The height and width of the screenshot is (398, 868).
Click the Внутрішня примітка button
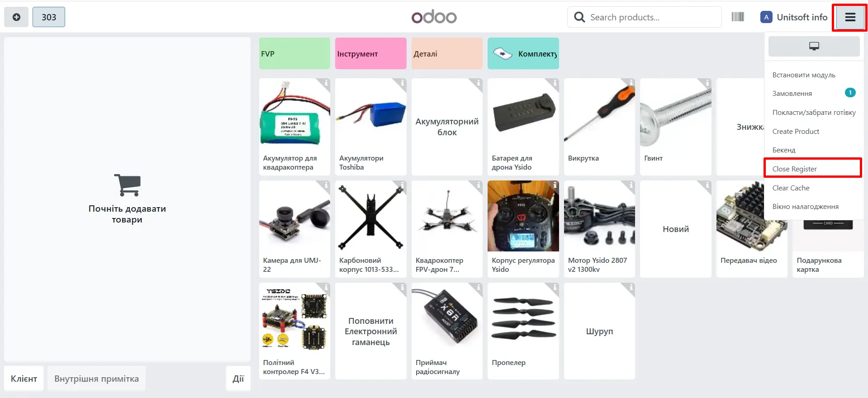pyautogui.click(x=96, y=379)
